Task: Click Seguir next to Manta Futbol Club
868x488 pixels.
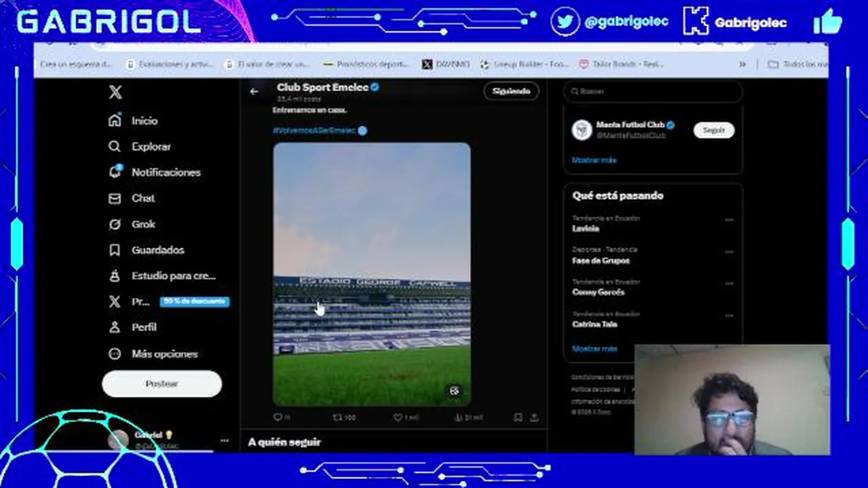Action: (x=713, y=130)
